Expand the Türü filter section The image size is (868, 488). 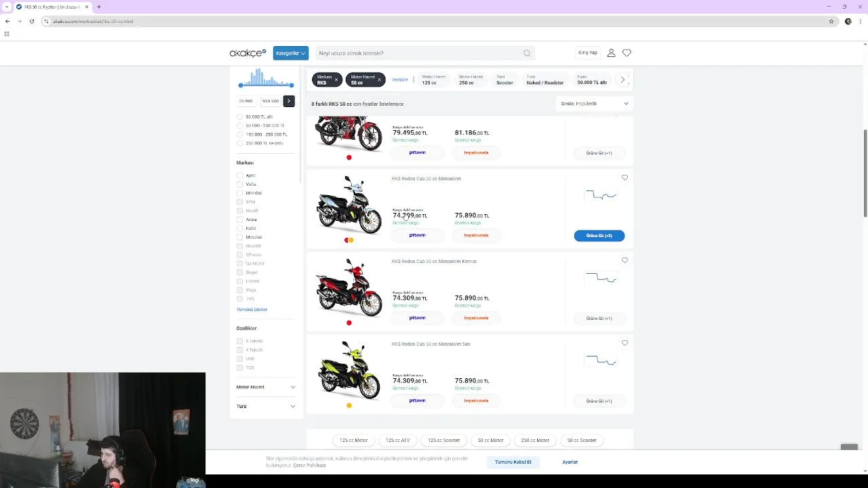point(266,406)
